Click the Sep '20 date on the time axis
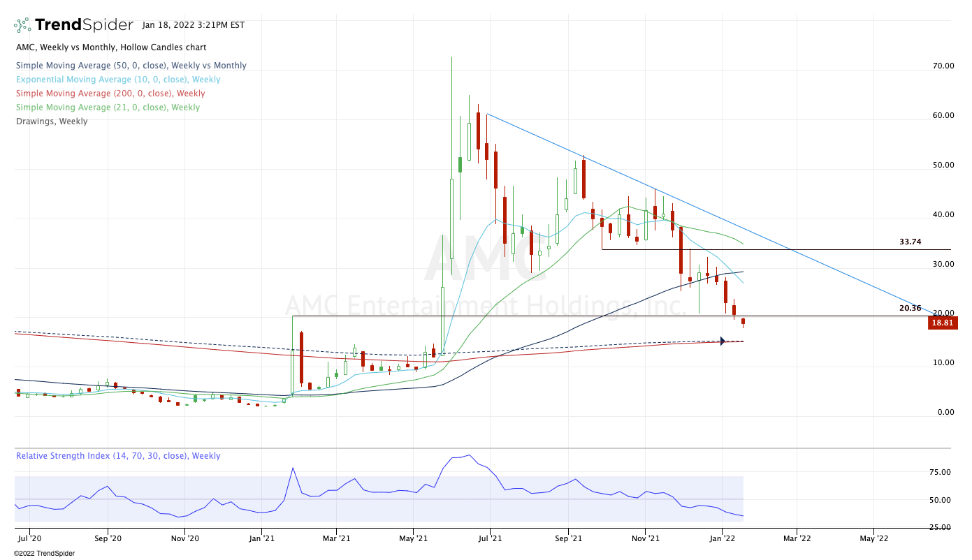The height and width of the screenshot is (560, 972). click(x=108, y=538)
